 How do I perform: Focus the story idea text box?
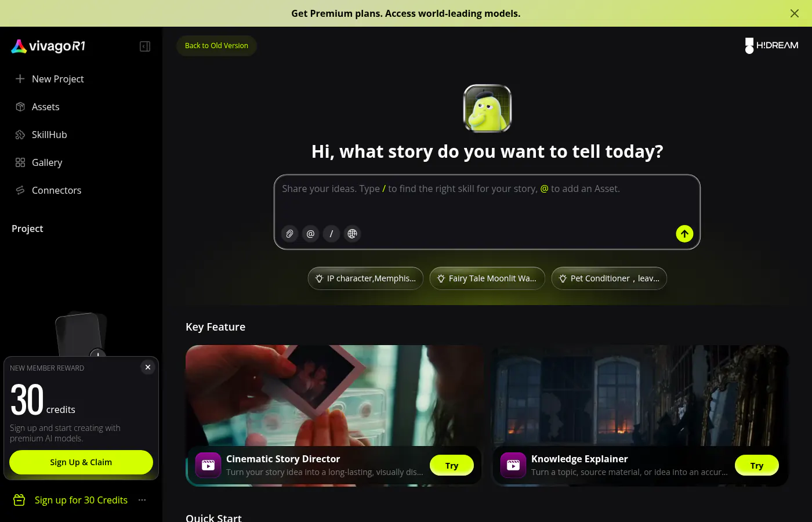pyautogui.click(x=487, y=197)
